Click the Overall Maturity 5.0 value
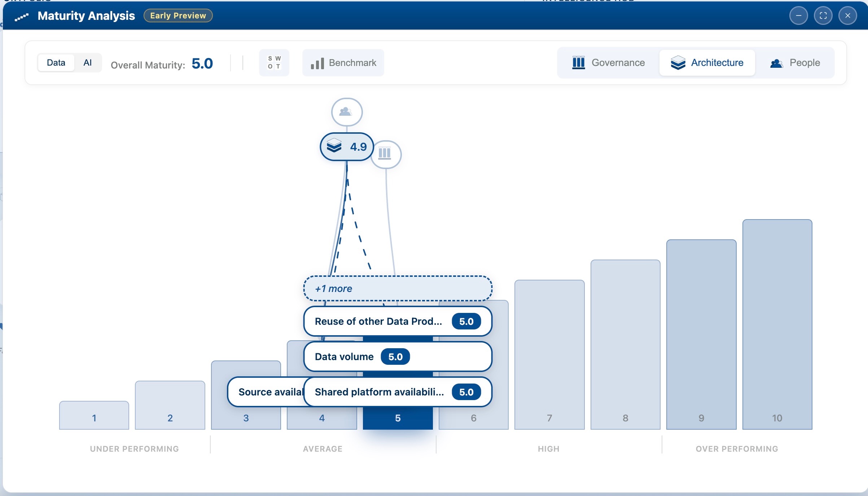The height and width of the screenshot is (496, 868). click(202, 63)
